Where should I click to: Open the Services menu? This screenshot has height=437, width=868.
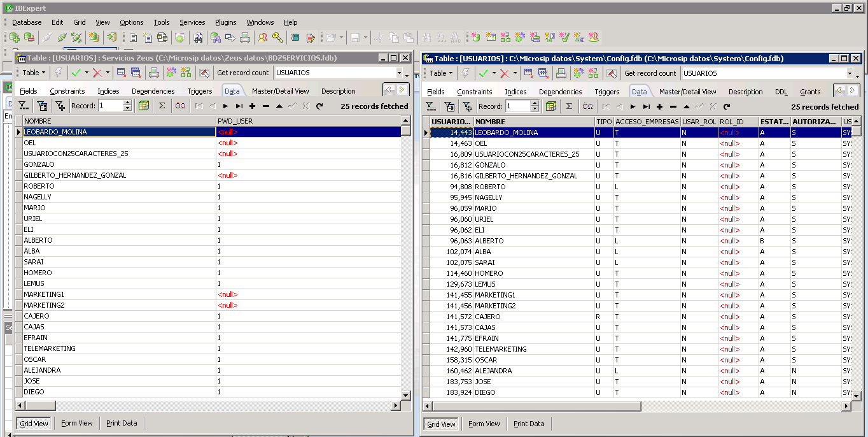pyautogui.click(x=192, y=22)
